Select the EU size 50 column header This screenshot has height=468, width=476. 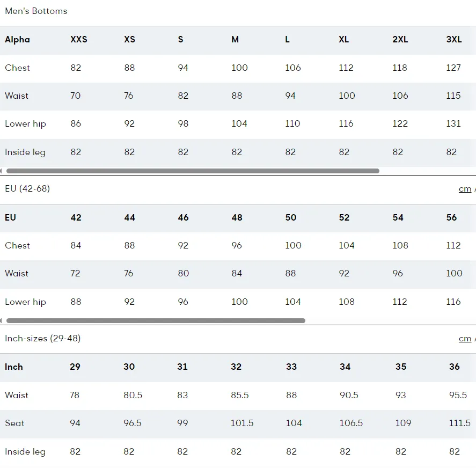point(290,217)
